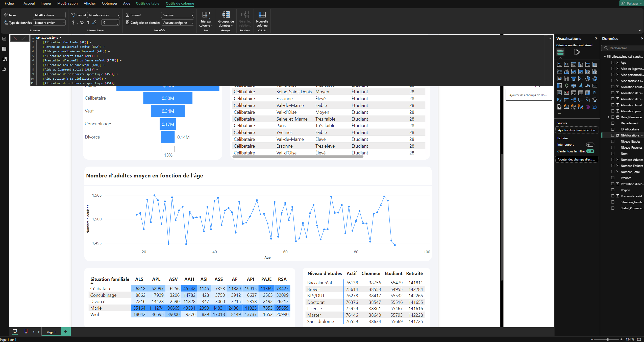Open the Format dropdown Nombre entier

click(x=104, y=15)
